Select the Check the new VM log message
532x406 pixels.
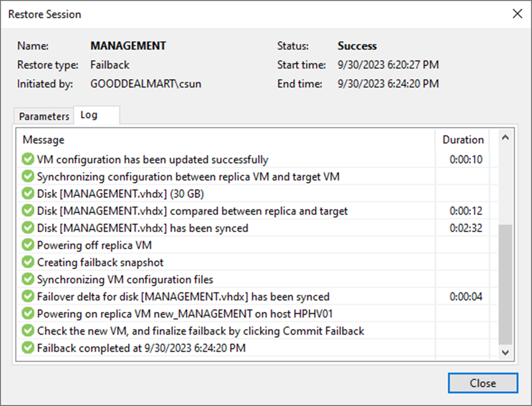[x=200, y=331]
